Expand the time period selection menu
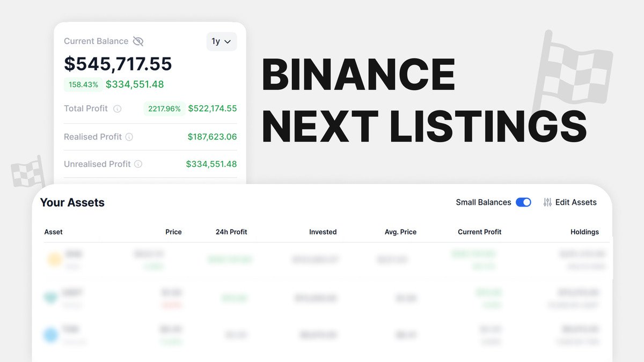The width and height of the screenshot is (644, 362). point(222,41)
